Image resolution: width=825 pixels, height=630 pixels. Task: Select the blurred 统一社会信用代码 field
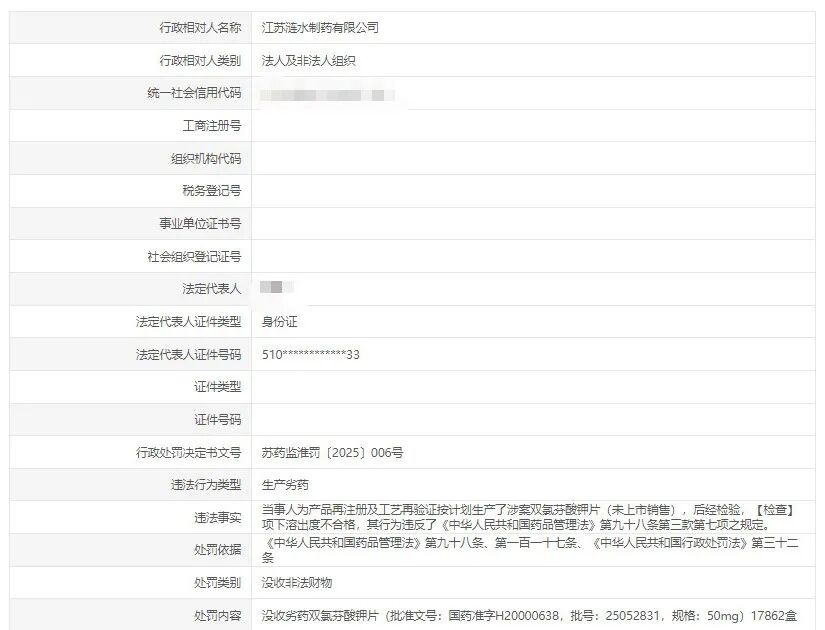(330, 92)
